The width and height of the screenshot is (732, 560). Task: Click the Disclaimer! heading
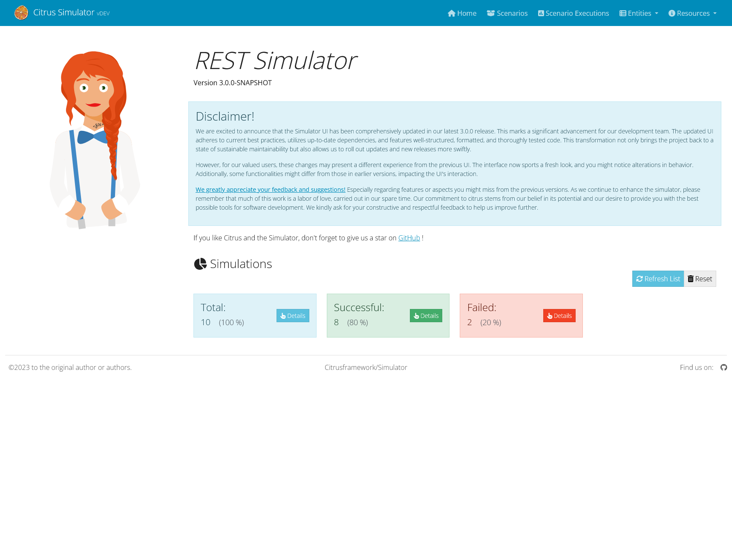tap(225, 116)
